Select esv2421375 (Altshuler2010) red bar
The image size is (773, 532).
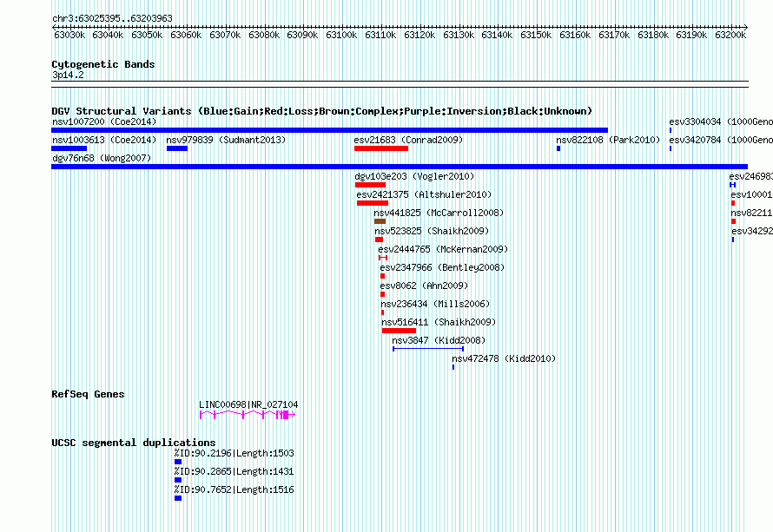coord(373,203)
